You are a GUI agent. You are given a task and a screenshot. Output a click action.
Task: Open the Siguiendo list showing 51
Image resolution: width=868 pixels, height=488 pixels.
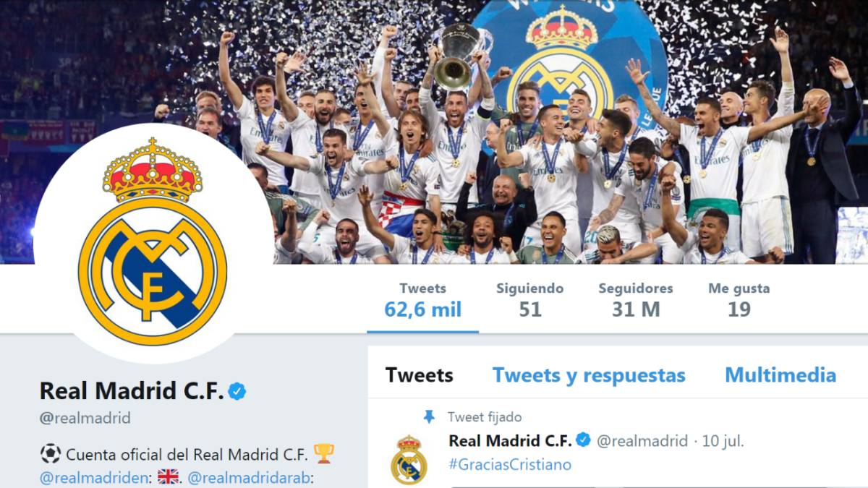click(x=529, y=299)
